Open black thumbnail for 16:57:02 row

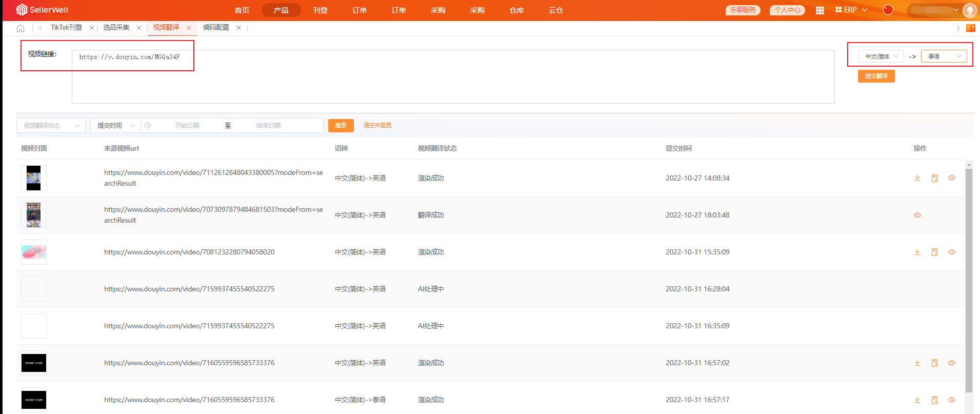[34, 363]
